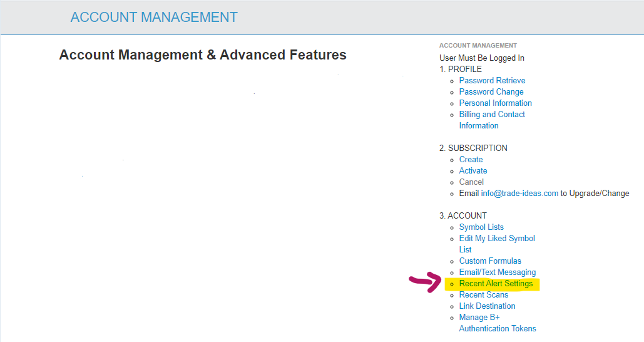Click the Activate subscription link

(x=473, y=171)
